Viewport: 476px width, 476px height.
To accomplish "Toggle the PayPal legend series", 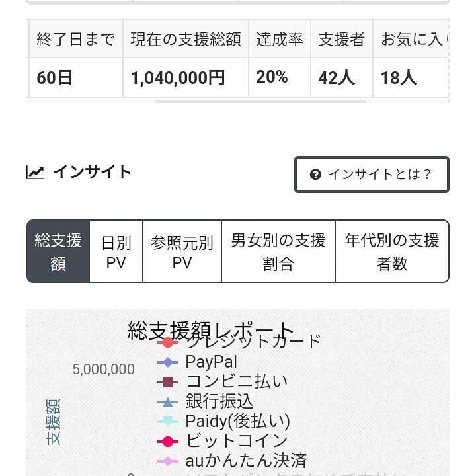I will click(168, 362).
